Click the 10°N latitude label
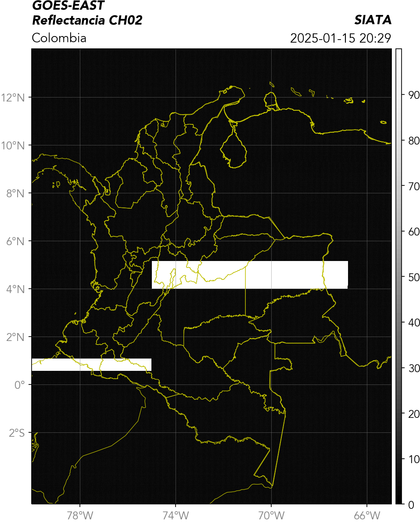This screenshot has height=522, width=420. click(x=13, y=145)
